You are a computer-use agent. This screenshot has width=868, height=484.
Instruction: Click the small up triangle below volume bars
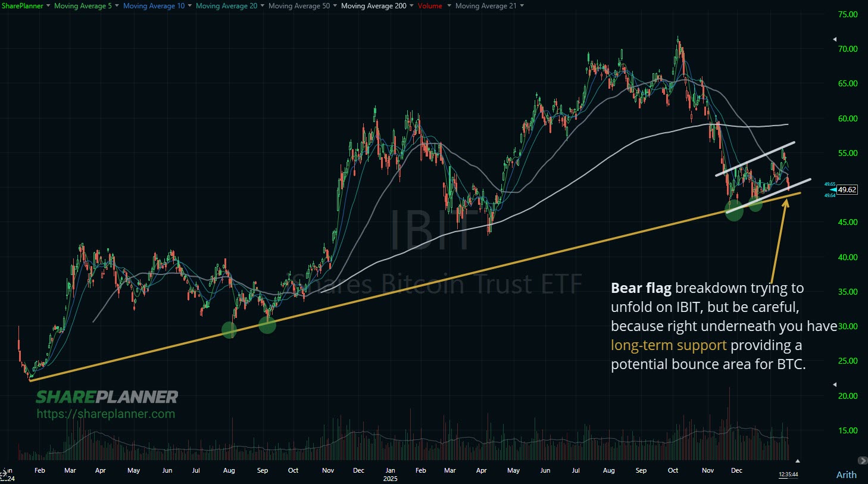pyautogui.click(x=797, y=461)
